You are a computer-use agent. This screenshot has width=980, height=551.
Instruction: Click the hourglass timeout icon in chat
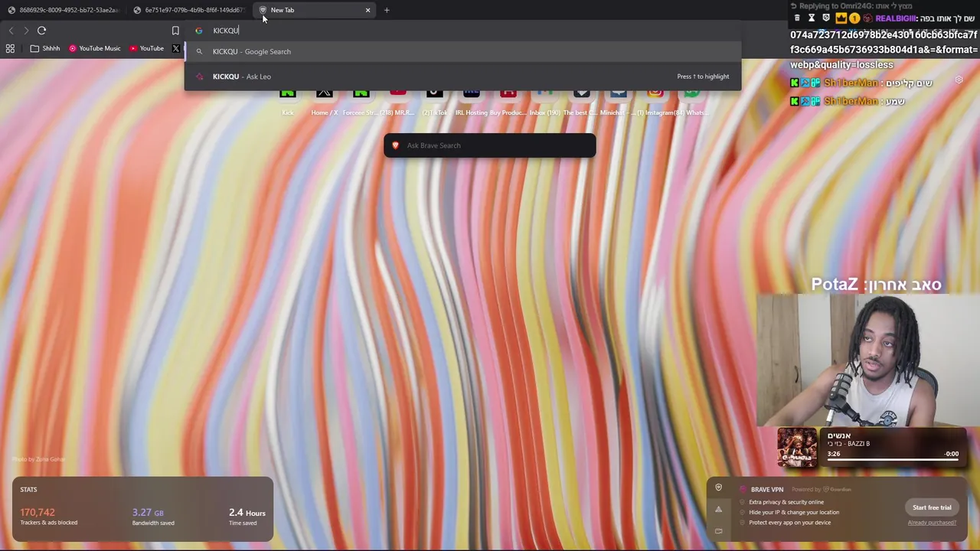pyautogui.click(x=812, y=18)
